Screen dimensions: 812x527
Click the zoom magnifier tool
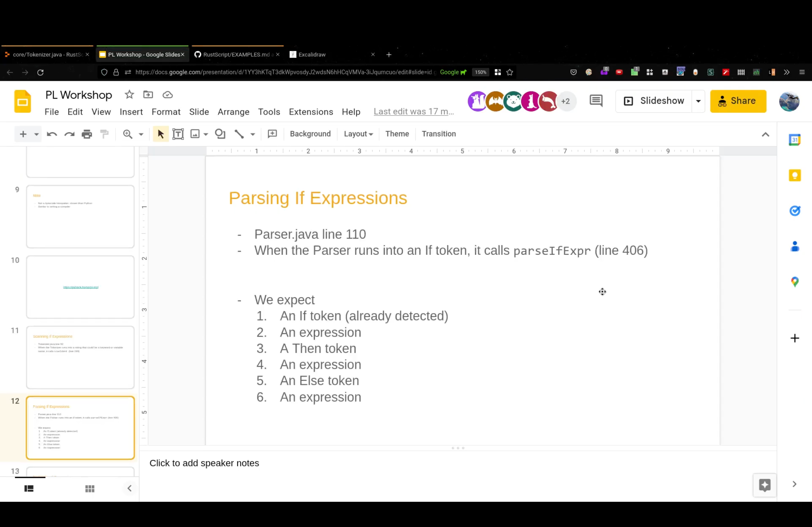click(x=128, y=134)
